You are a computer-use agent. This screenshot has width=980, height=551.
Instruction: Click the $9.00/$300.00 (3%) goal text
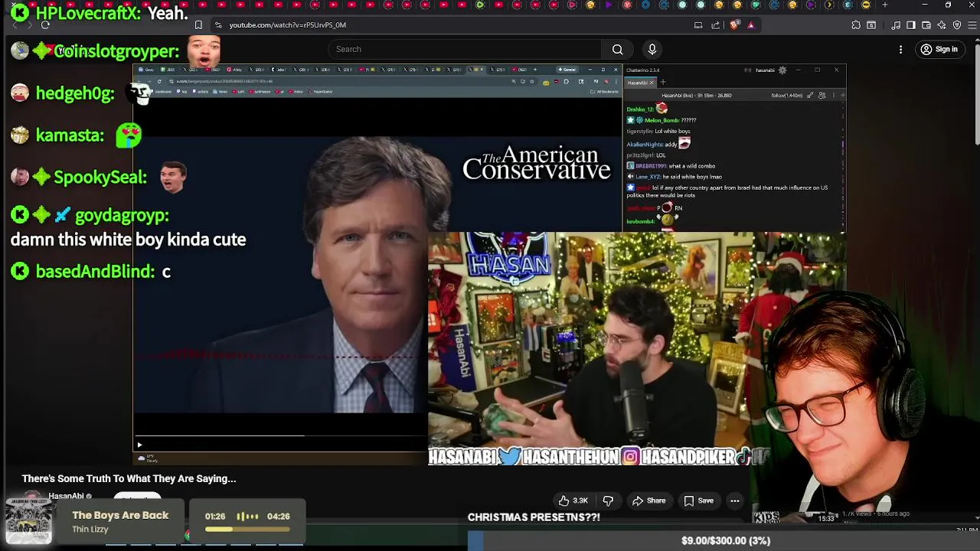coord(725,540)
